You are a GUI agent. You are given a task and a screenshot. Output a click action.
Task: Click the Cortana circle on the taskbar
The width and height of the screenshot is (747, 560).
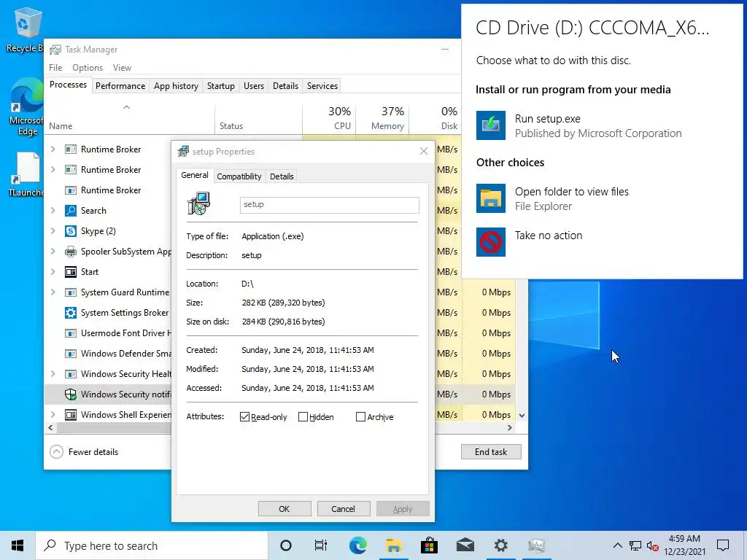tap(286, 545)
